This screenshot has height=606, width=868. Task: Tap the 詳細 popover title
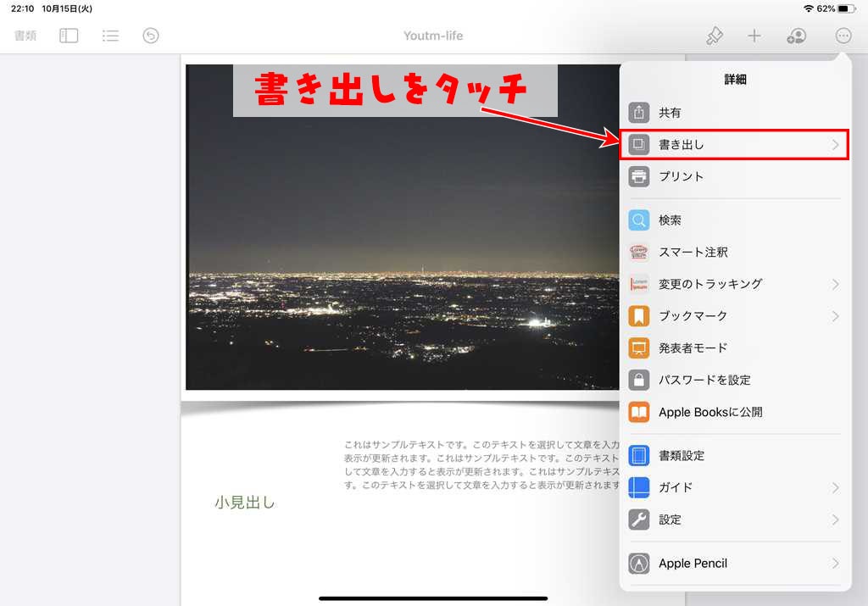tap(735, 80)
